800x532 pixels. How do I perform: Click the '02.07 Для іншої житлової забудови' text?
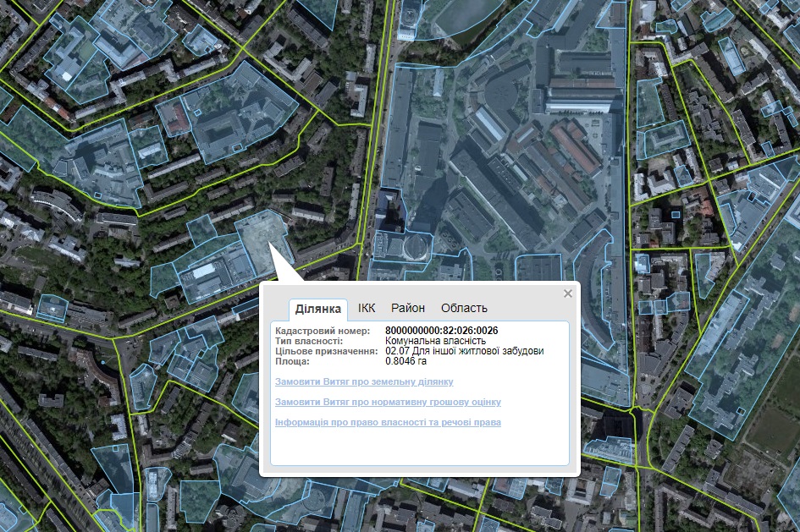tap(465, 351)
